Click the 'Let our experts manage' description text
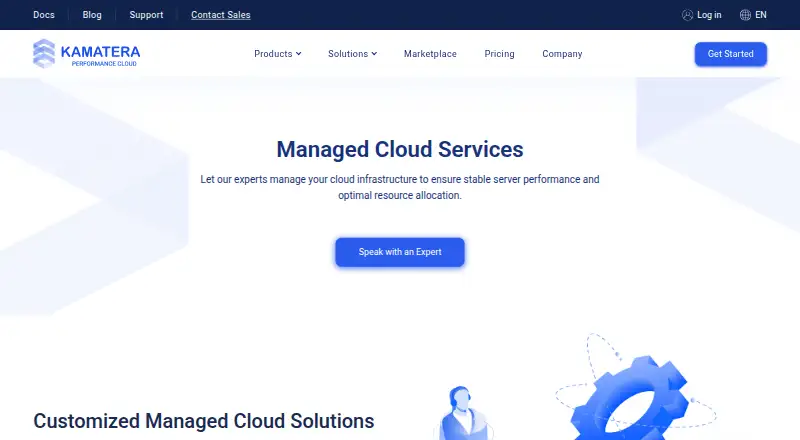This screenshot has height=440, width=800. (x=400, y=187)
